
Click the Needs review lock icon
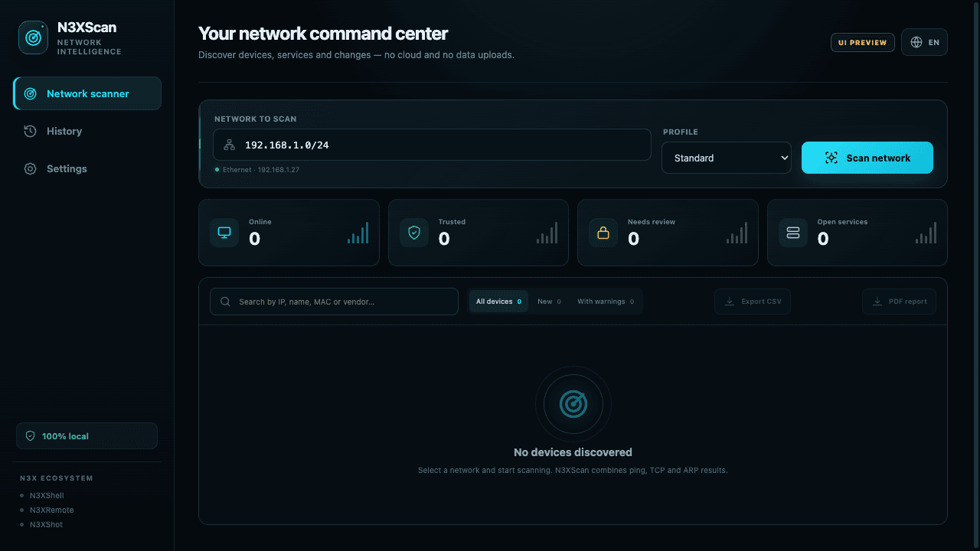click(x=603, y=233)
